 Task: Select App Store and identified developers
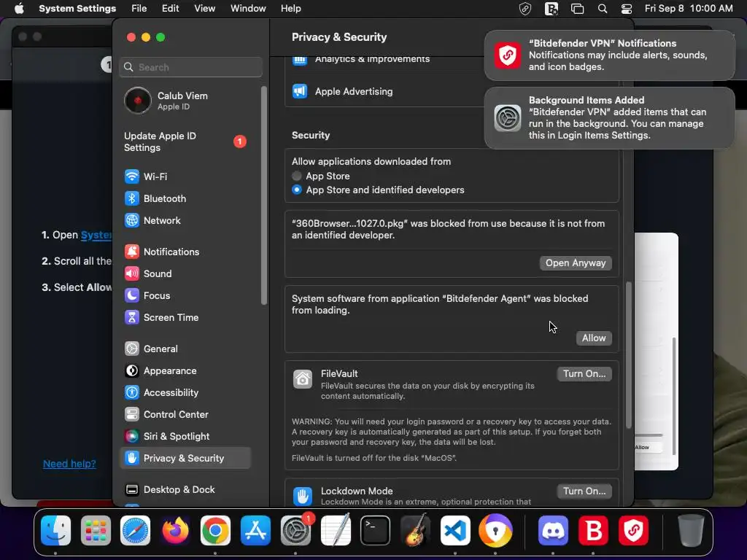(x=297, y=190)
